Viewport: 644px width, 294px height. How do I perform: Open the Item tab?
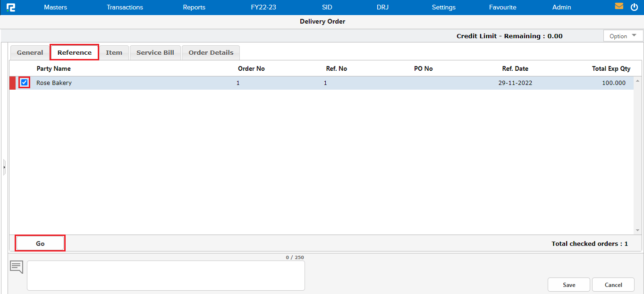click(114, 52)
